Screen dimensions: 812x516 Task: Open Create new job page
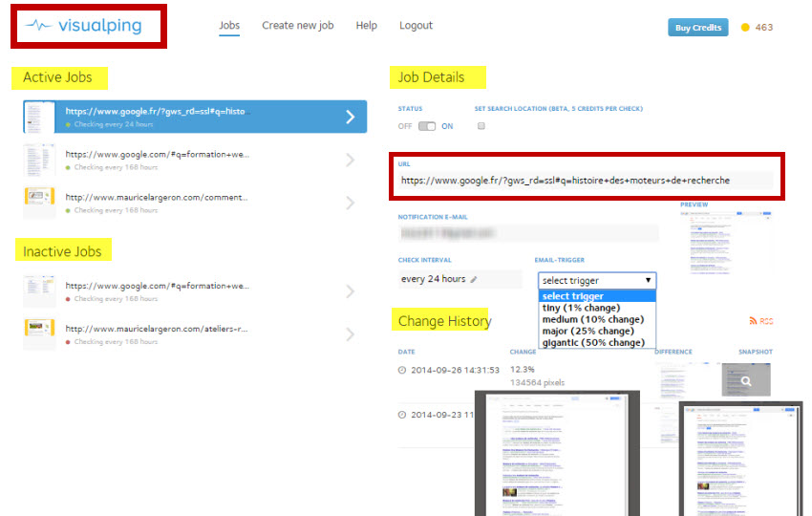298,26
